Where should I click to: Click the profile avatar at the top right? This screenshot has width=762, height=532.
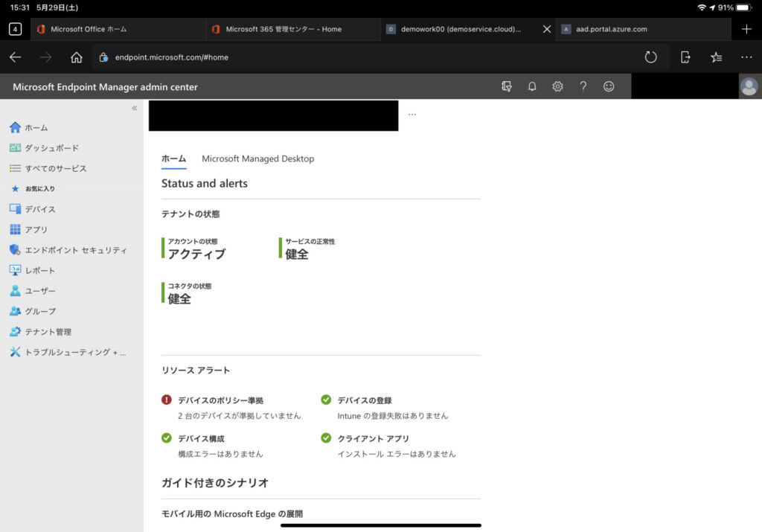[x=750, y=86]
